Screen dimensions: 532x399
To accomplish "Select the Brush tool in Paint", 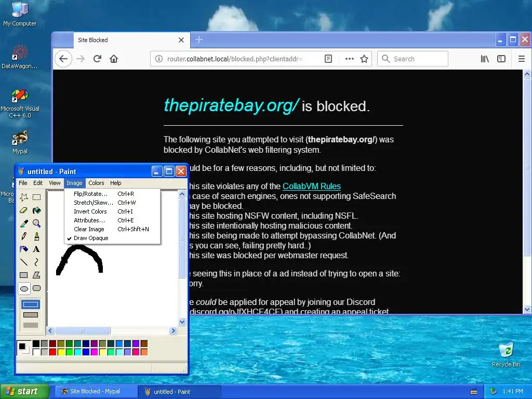I will pos(37,236).
